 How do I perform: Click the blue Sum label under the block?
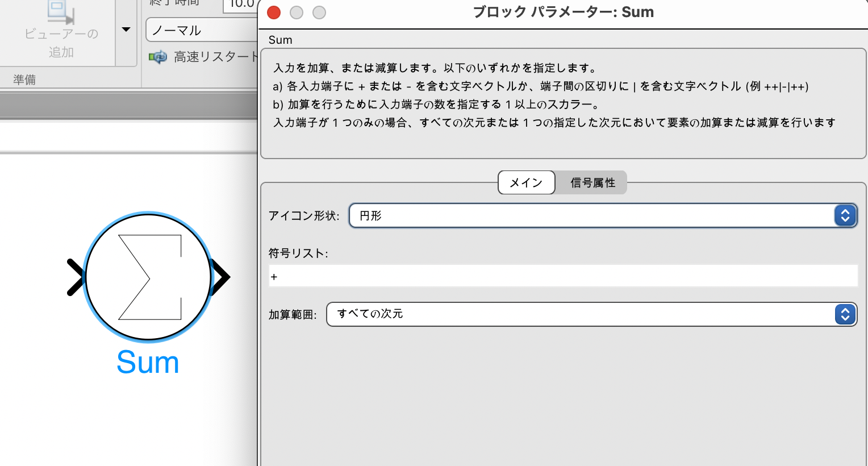(x=147, y=363)
